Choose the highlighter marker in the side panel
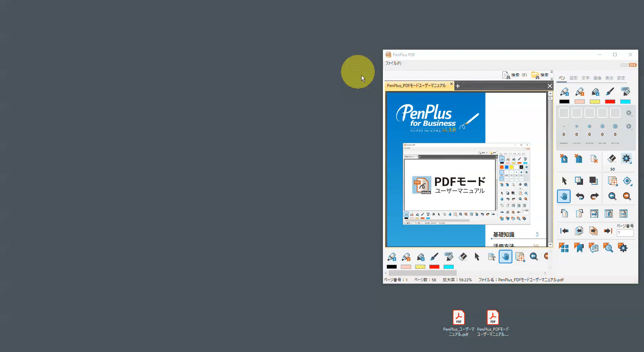644x352 pixels. [595, 91]
